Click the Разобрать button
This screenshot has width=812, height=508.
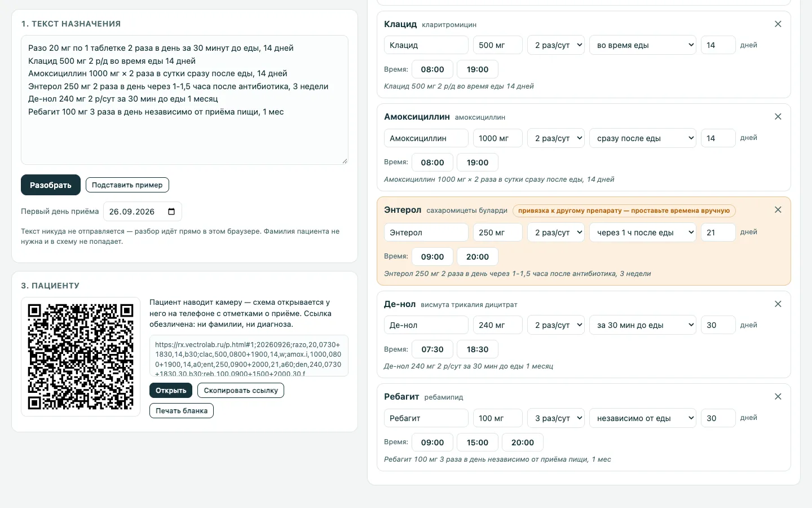[51, 185]
